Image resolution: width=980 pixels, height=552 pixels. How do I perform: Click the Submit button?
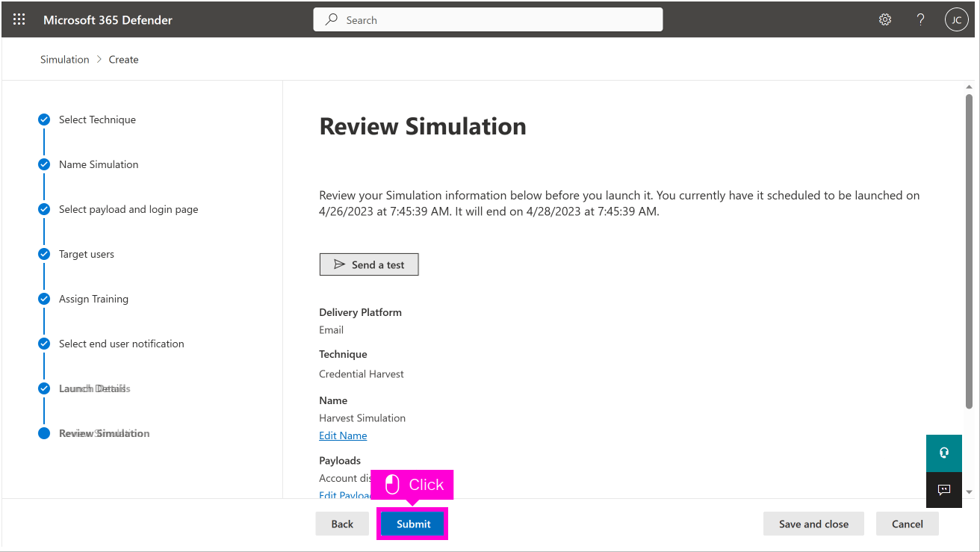pyautogui.click(x=413, y=524)
